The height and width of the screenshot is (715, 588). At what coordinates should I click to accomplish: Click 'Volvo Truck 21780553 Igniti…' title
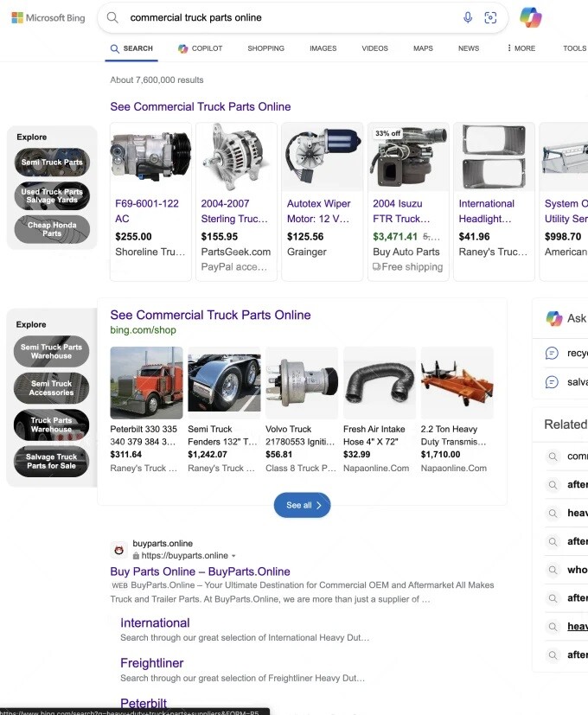[x=300, y=436]
